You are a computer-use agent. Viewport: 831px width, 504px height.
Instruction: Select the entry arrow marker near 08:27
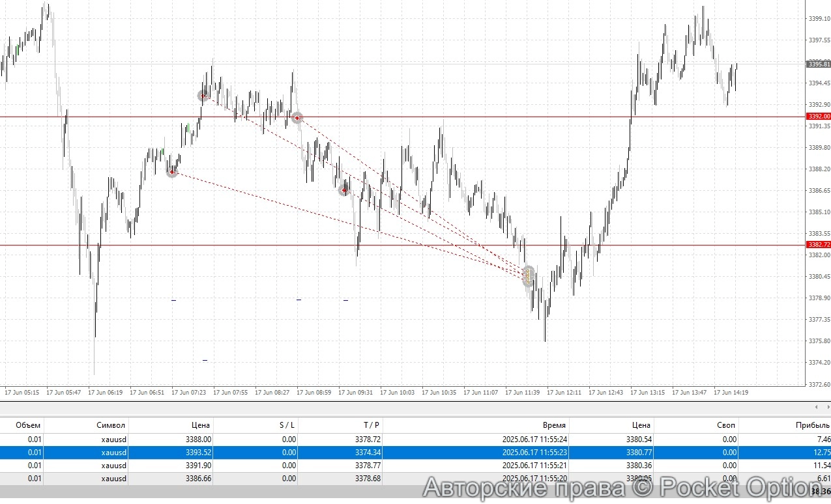coord(296,117)
